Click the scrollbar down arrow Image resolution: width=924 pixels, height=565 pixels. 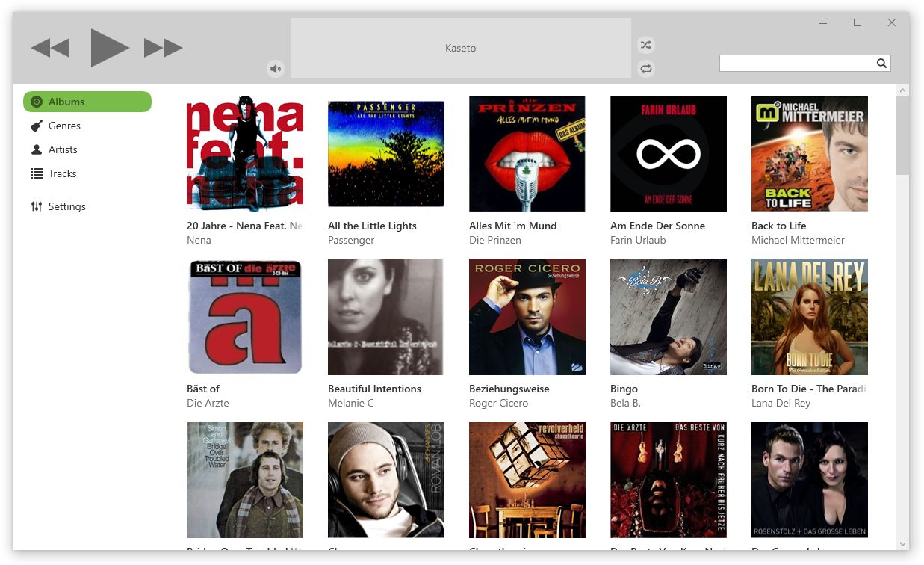[x=902, y=545]
